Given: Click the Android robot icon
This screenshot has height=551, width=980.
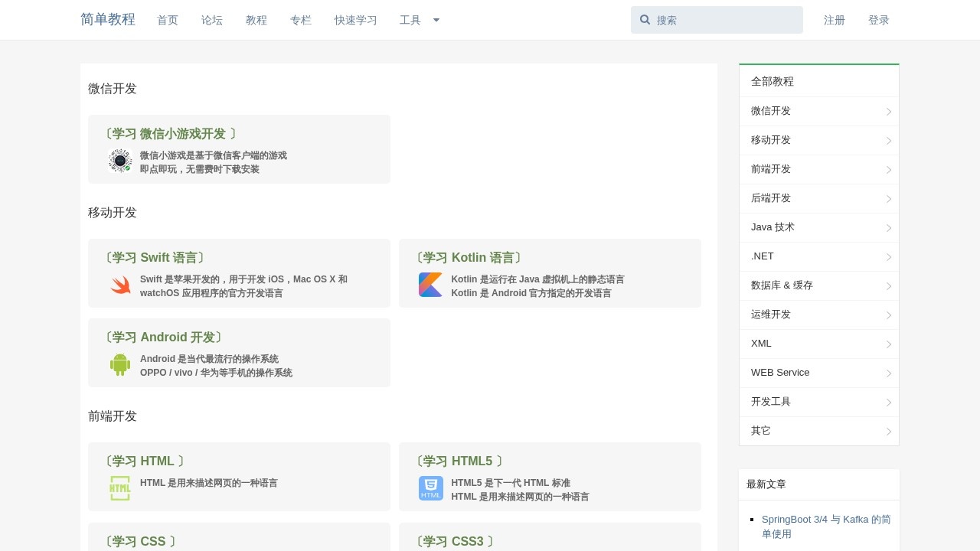Looking at the screenshot, I should point(120,364).
